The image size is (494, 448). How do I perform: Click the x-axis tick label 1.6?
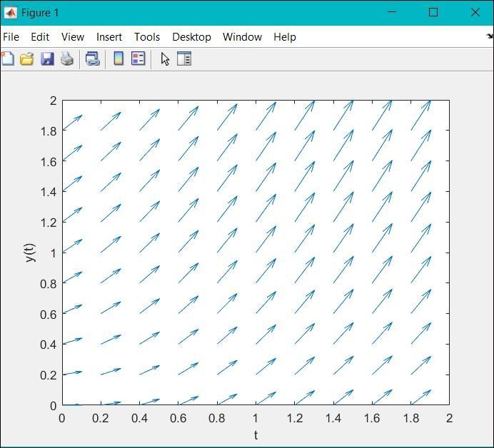point(372,418)
